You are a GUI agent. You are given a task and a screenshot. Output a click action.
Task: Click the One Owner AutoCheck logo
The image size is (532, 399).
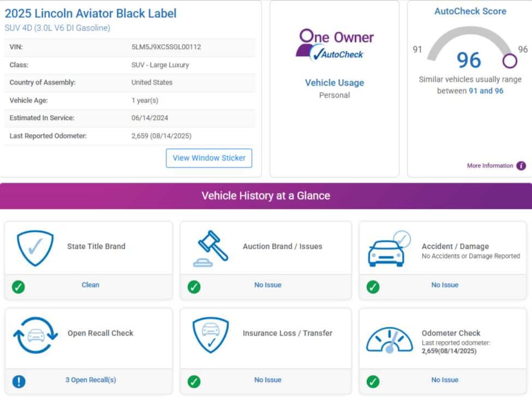335,45
